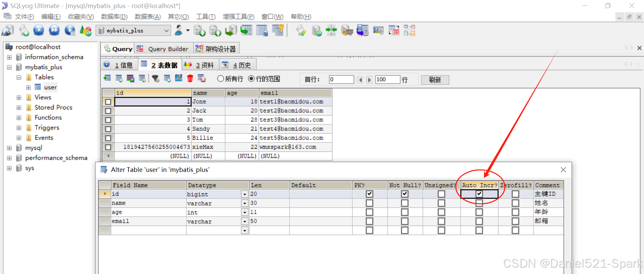
Task: Click the double-arrow Execute All Queries icon
Action: [54, 31]
